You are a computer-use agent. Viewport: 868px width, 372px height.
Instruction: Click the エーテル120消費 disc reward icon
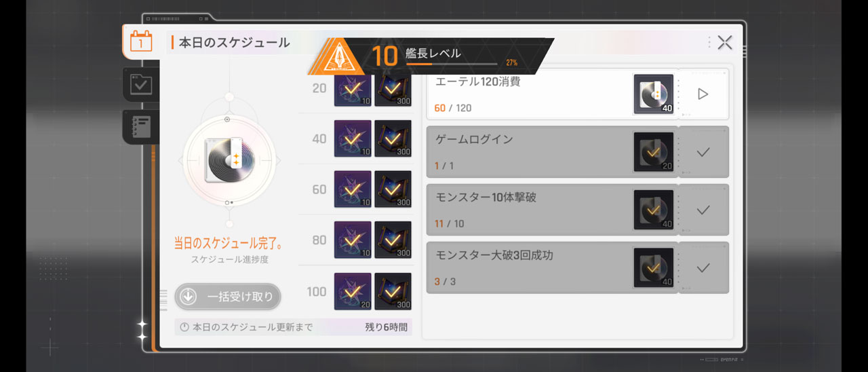coord(654,94)
